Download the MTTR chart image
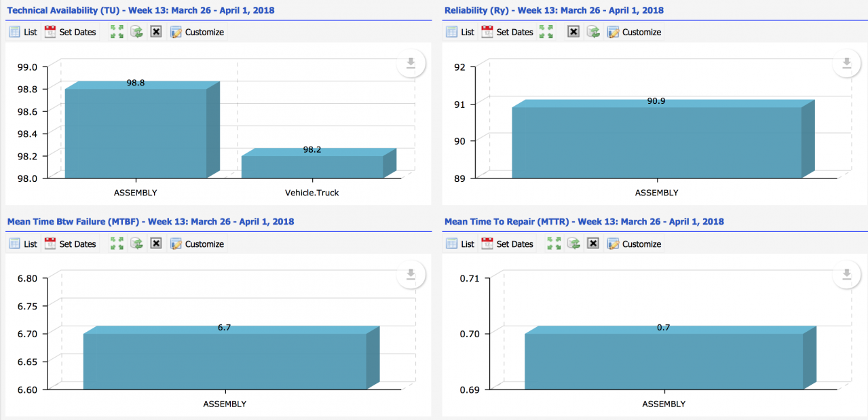This screenshot has height=420, width=868. tap(846, 275)
